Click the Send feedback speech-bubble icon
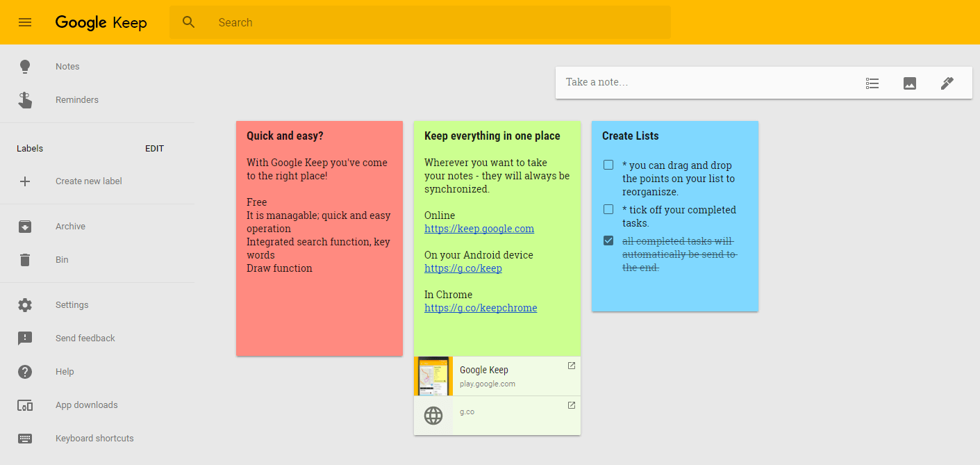 click(x=25, y=338)
